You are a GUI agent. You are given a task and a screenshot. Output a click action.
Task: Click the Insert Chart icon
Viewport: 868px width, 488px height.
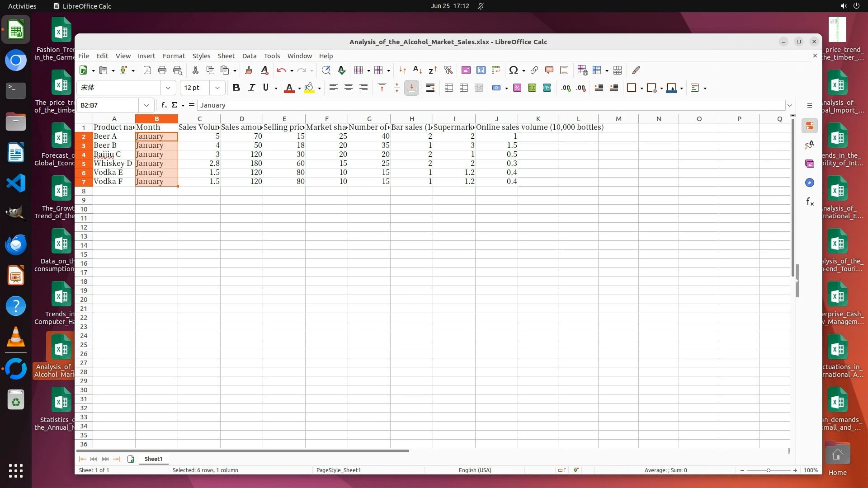[481, 70]
